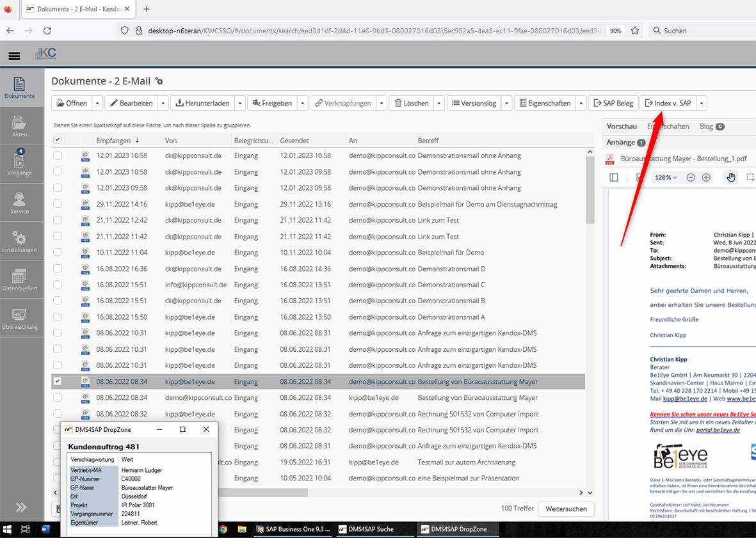The height and width of the screenshot is (538, 756).
Task: Check the first email row checkbox
Action: click(58, 155)
